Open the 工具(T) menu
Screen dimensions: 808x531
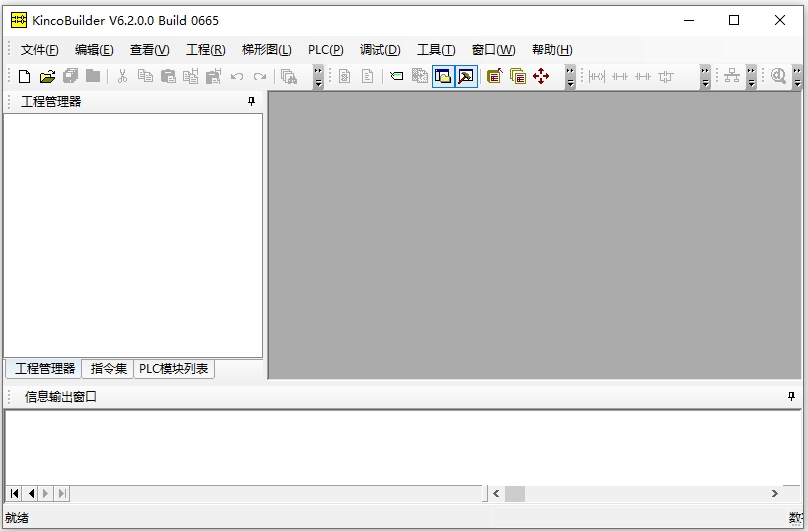(436, 49)
